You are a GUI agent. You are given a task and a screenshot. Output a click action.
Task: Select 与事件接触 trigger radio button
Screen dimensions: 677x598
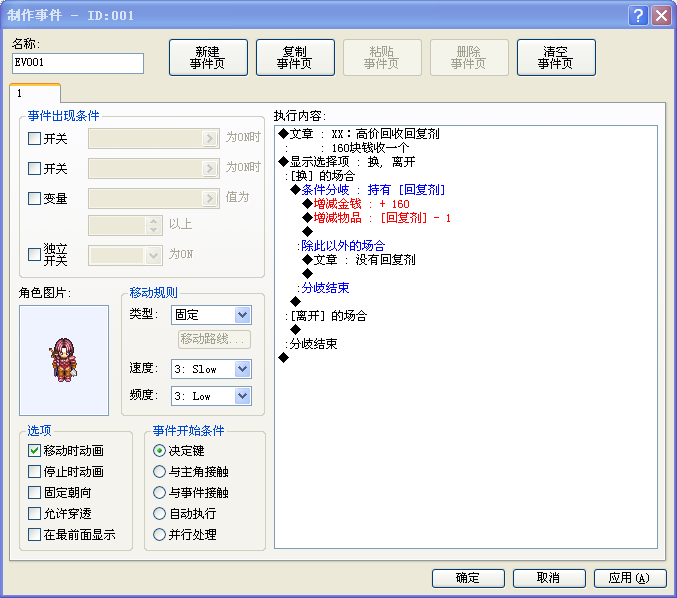pos(159,493)
